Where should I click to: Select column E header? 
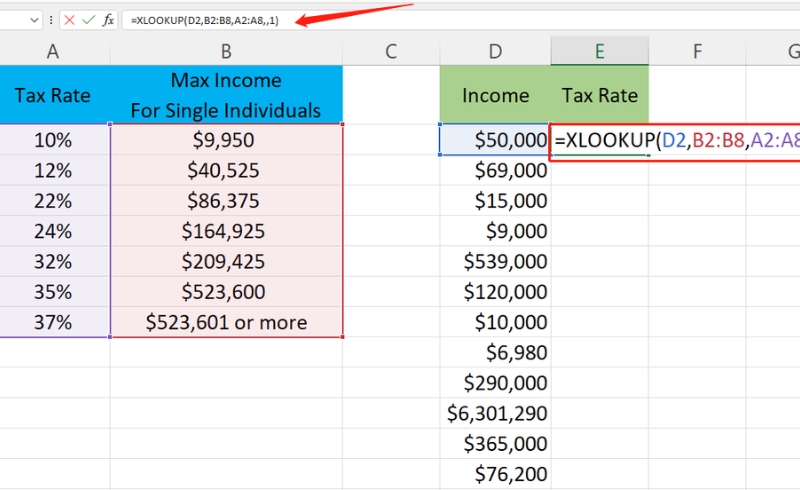tap(599, 52)
